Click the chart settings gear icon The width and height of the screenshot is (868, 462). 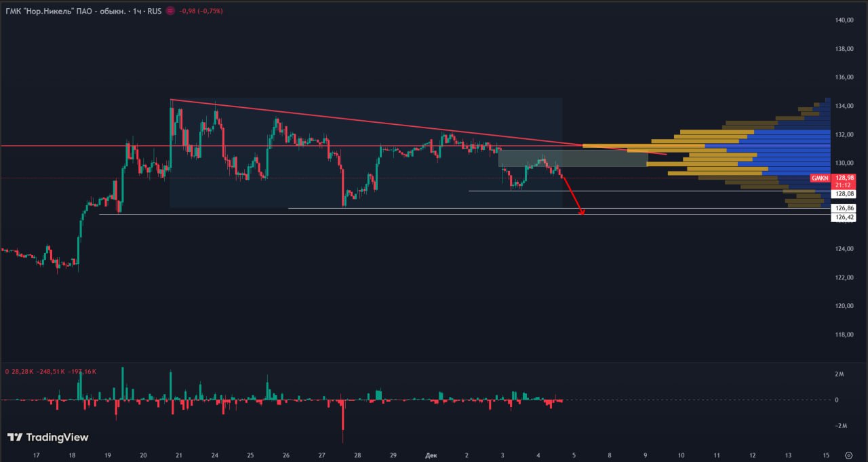[x=848, y=455]
